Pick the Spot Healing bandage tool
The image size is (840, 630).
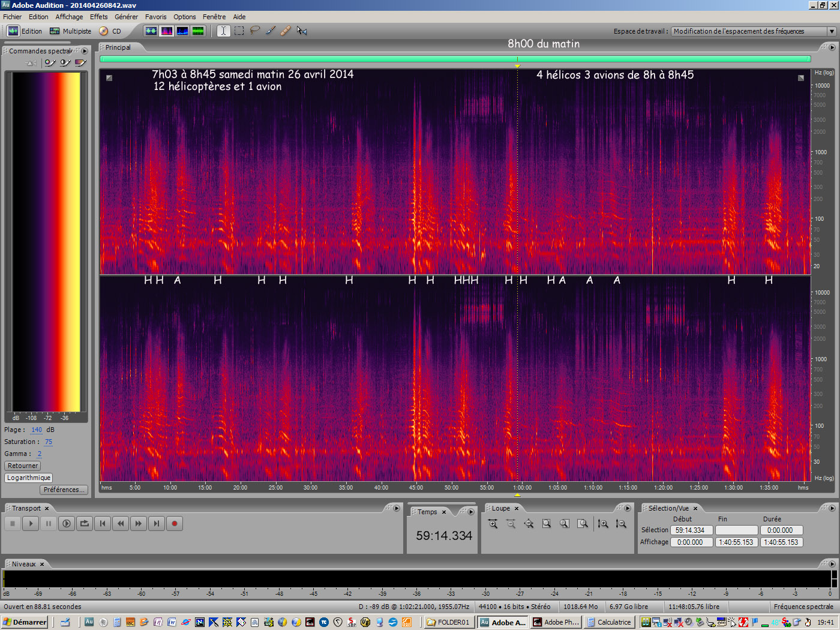pyautogui.click(x=286, y=31)
